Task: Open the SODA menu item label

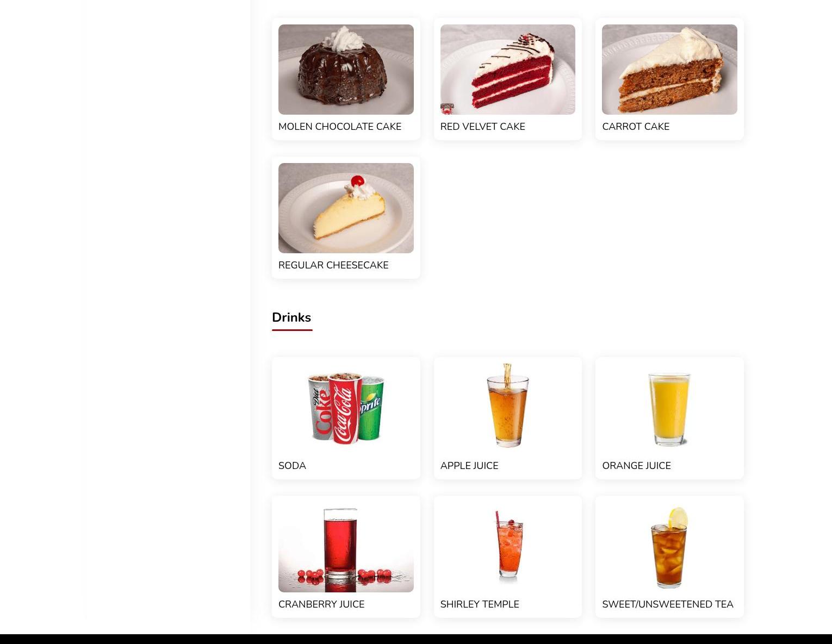Action: [292, 466]
